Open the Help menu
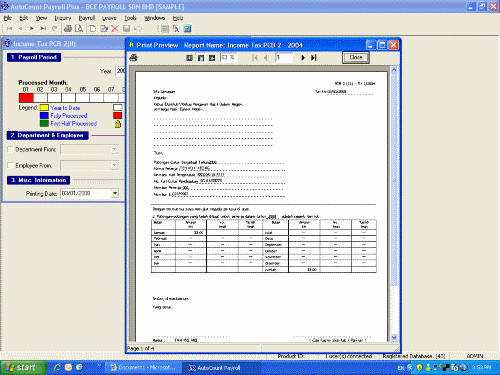Screen dimensions: 500x375 (178, 18)
